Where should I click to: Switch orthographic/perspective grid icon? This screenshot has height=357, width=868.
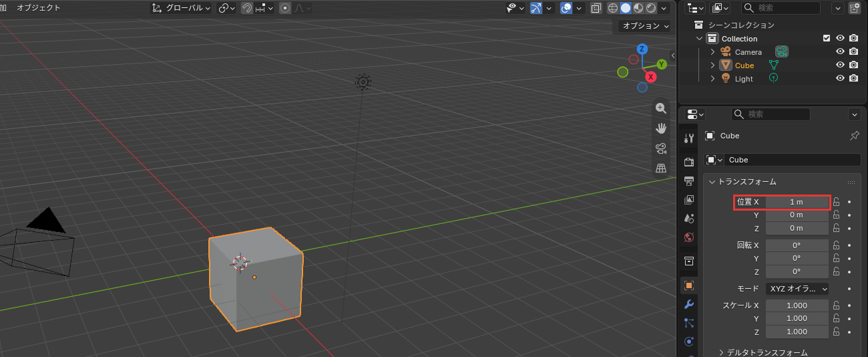point(661,168)
